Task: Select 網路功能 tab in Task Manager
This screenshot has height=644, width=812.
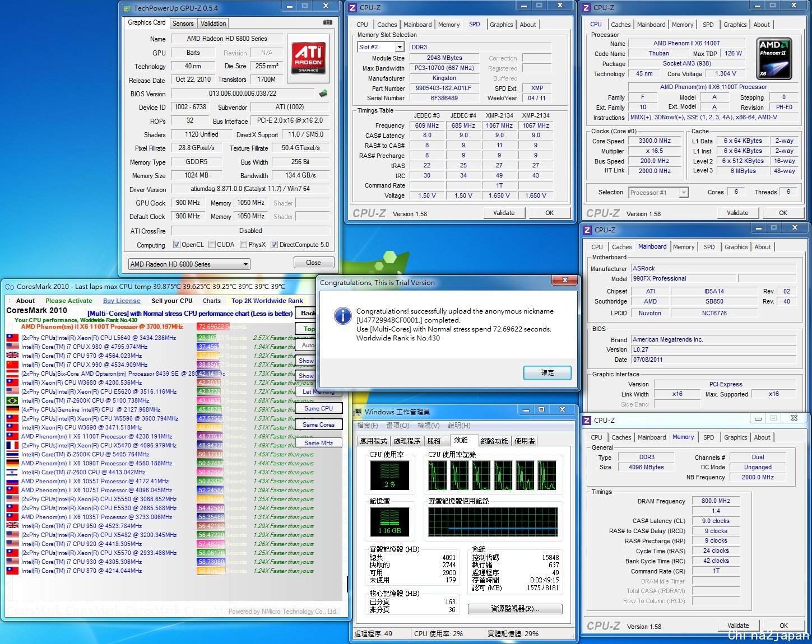Action: [x=494, y=441]
